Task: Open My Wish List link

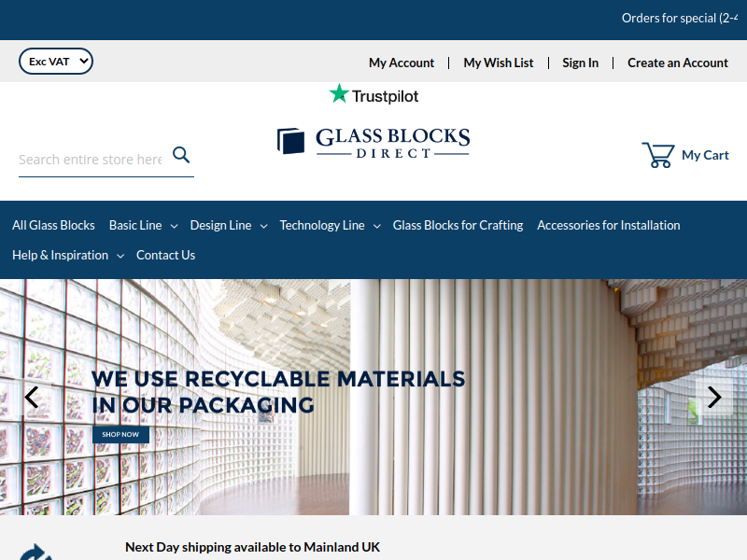Action: coord(499,63)
